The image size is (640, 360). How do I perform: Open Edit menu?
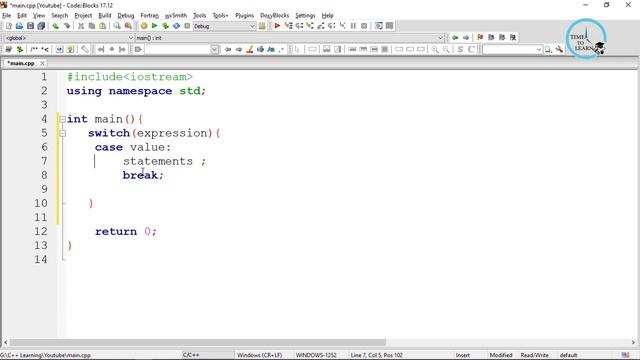tap(22, 16)
